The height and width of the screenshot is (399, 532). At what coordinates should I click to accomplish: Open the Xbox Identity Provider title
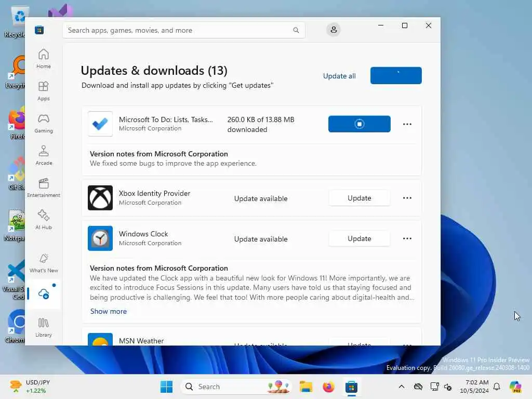click(x=154, y=193)
